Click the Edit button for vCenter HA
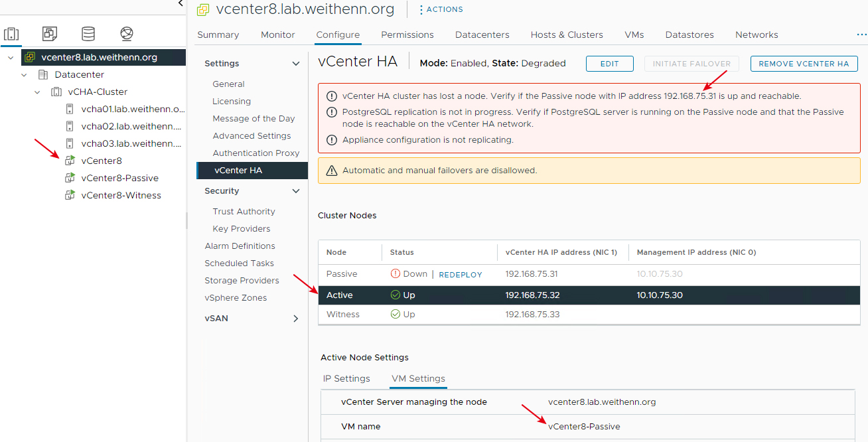The height and width of the screenshot is (442, 868). [609, 64]
